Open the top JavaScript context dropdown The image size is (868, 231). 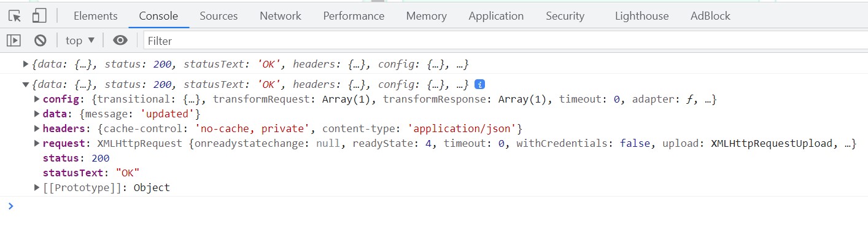(80, 41)
